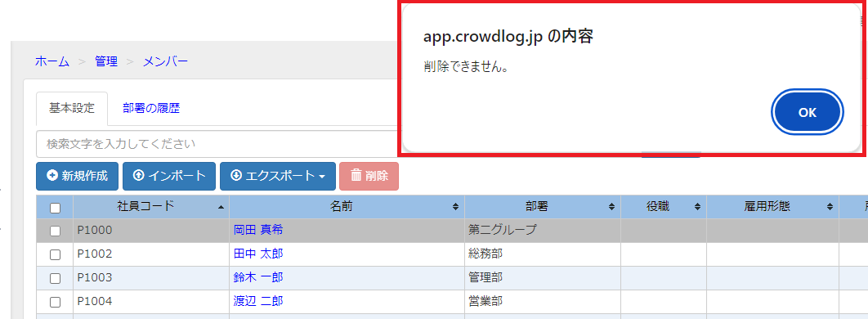Sort by 社員コード column header

pos(151,207)
